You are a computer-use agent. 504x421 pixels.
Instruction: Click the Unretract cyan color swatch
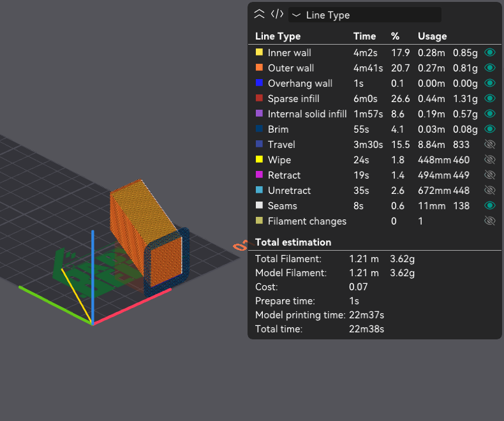(259, 190)
